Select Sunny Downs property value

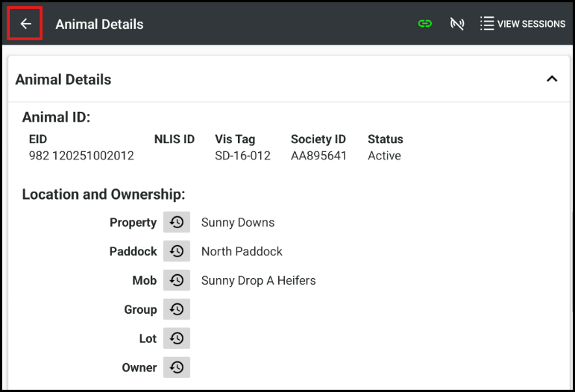point(238,222)
